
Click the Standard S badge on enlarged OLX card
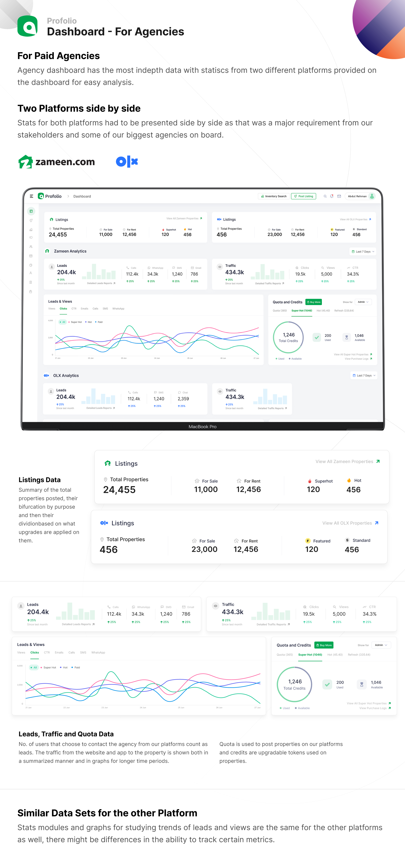(347, 540)
